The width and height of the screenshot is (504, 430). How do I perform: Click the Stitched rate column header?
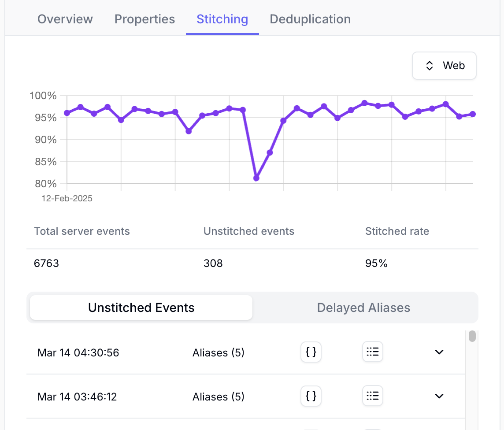click(x=397, y=231)
